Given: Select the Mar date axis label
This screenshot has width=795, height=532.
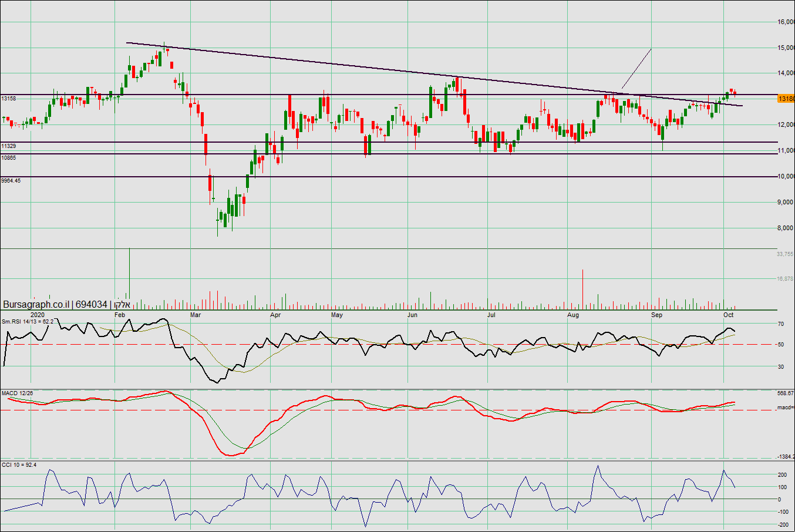Looking at the screenshot, I should (196, 315).
